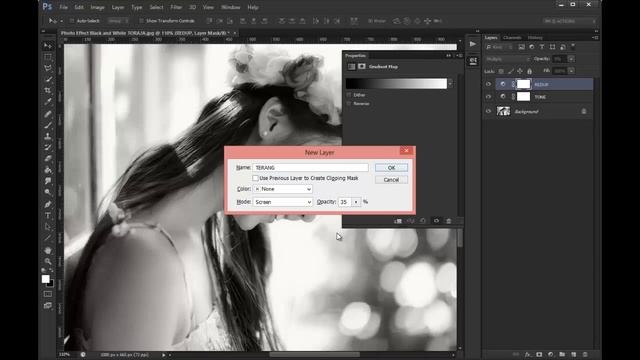Hide the Background layer eye icon
Image resolution: width=640 pixels, height=360 pixels.
488,111
